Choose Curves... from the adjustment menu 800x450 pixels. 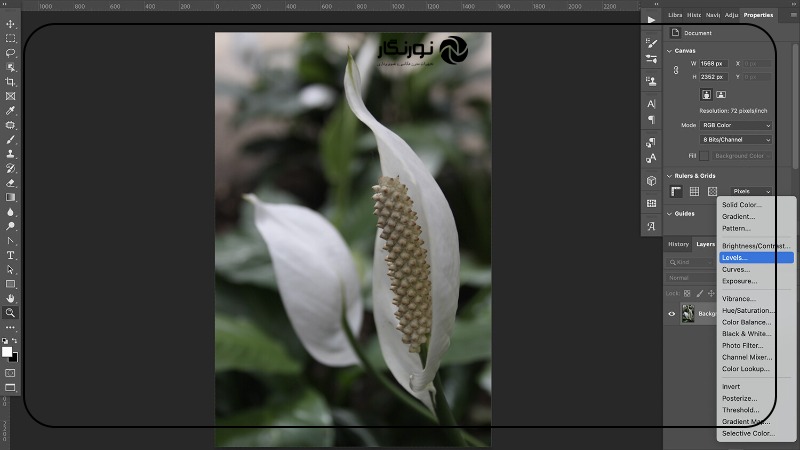735,270
